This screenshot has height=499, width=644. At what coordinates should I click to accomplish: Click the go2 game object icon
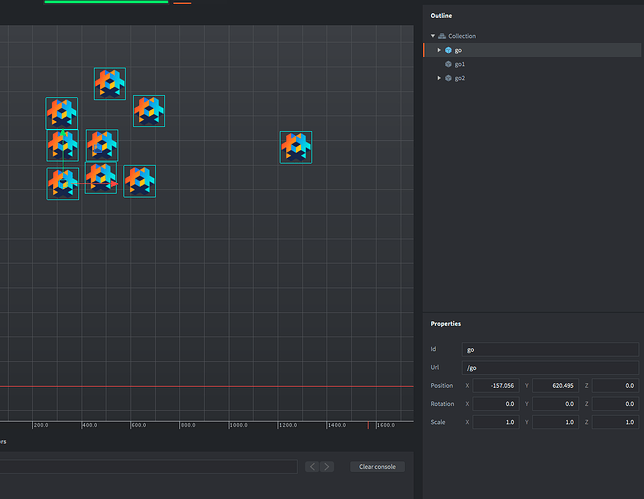click(448, 78)
